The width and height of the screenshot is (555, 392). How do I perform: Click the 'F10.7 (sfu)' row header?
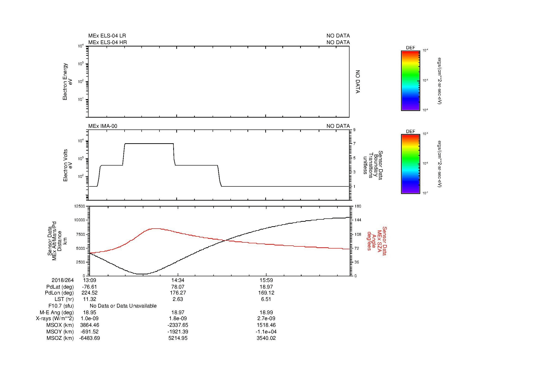coord(61,306)
